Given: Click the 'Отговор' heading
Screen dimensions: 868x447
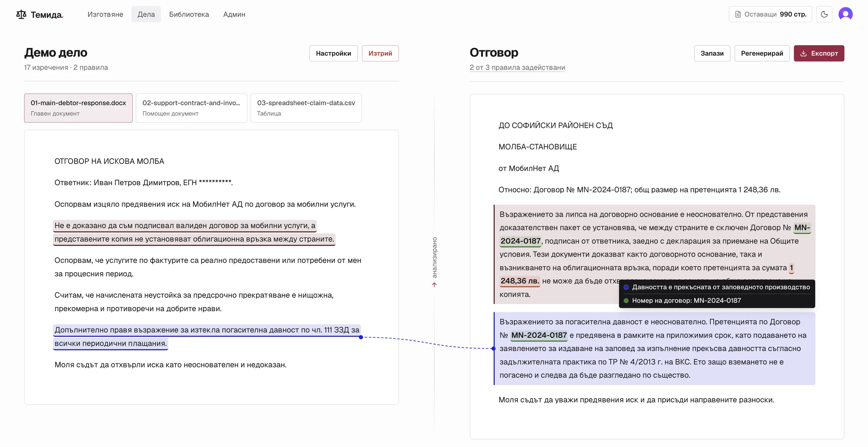Looking at the screenshot, I should pyautogui.click(x=494, y=52).
